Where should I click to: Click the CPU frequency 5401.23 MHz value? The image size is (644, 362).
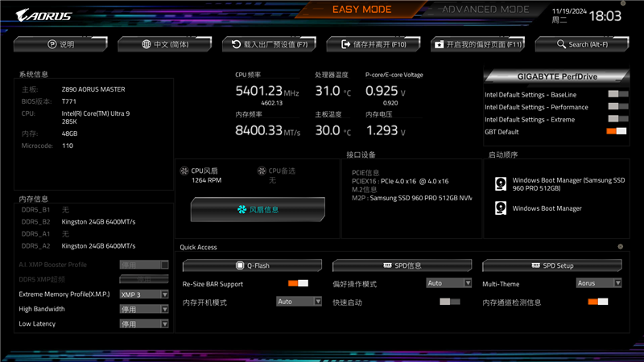coord(267,91)
